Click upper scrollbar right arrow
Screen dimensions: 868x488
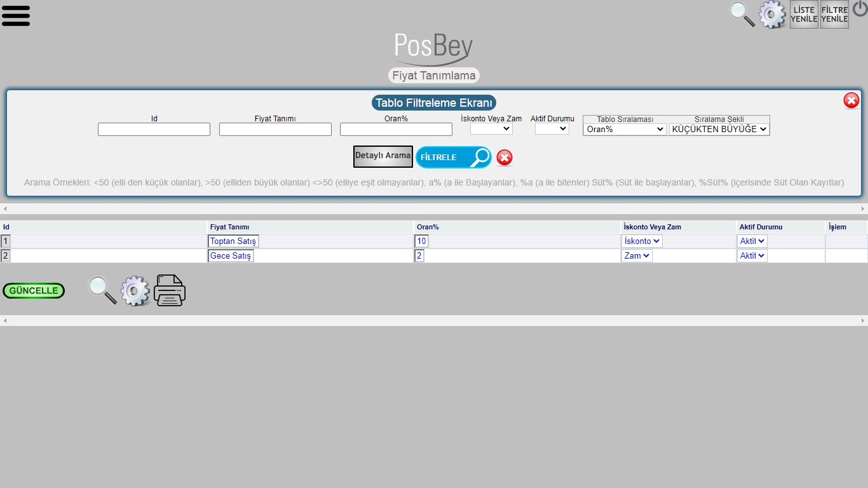[x=863, y=208]
